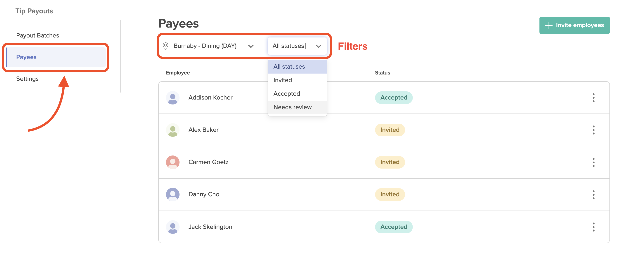Go to Payout Batches section

(x=37, y=35)
